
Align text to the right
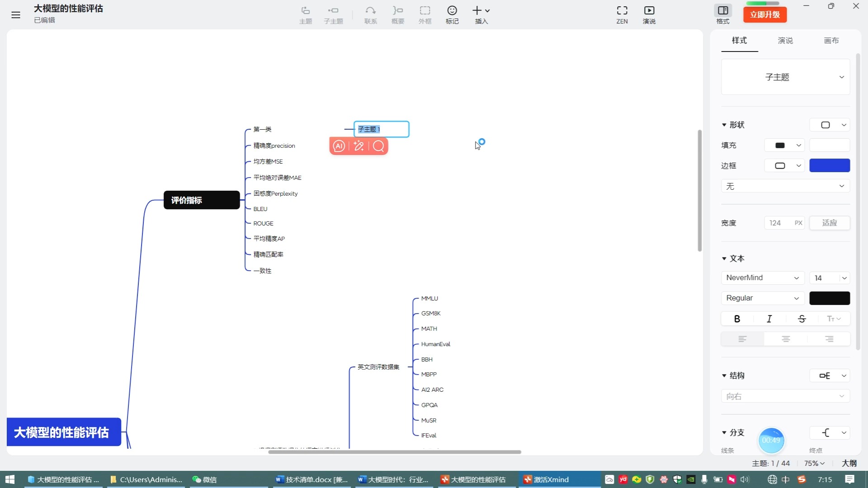click(x=829, y=339)
